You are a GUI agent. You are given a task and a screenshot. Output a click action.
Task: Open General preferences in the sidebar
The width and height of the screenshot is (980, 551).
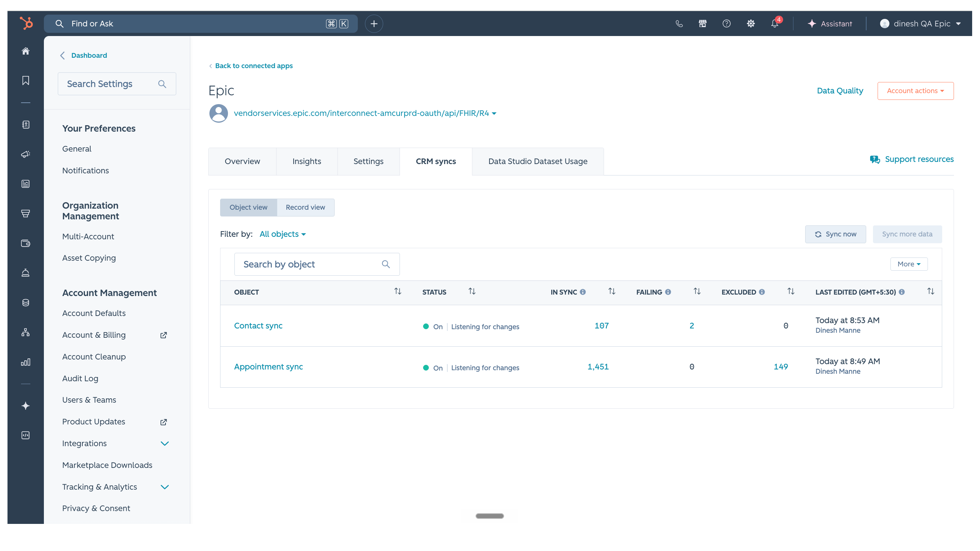(77, 149)
